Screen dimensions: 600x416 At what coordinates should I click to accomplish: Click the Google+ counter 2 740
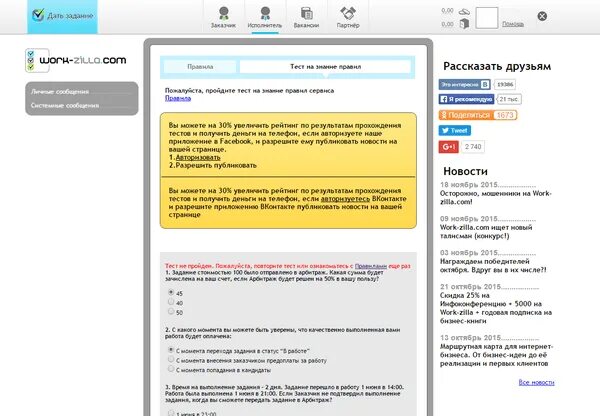(473, 147)
